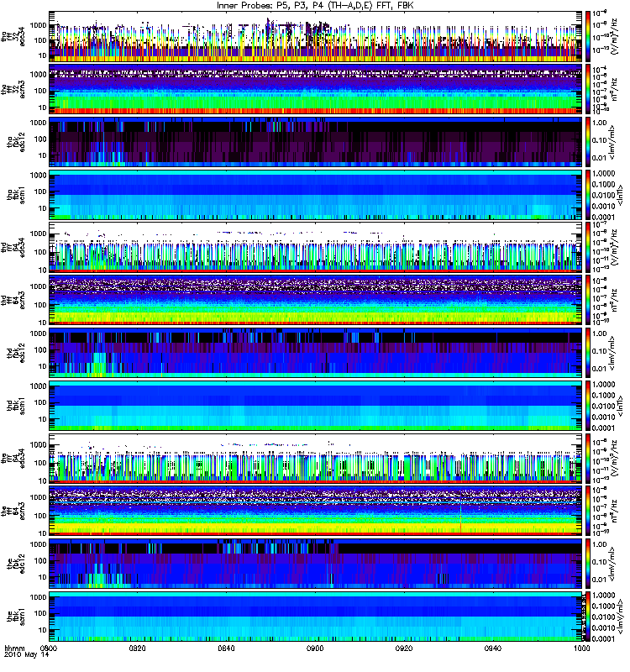This screenshot has height=672, width=630.
Task: Click inside the thd fbk scm1 spectrogram
Action: (x=315, y=406)
